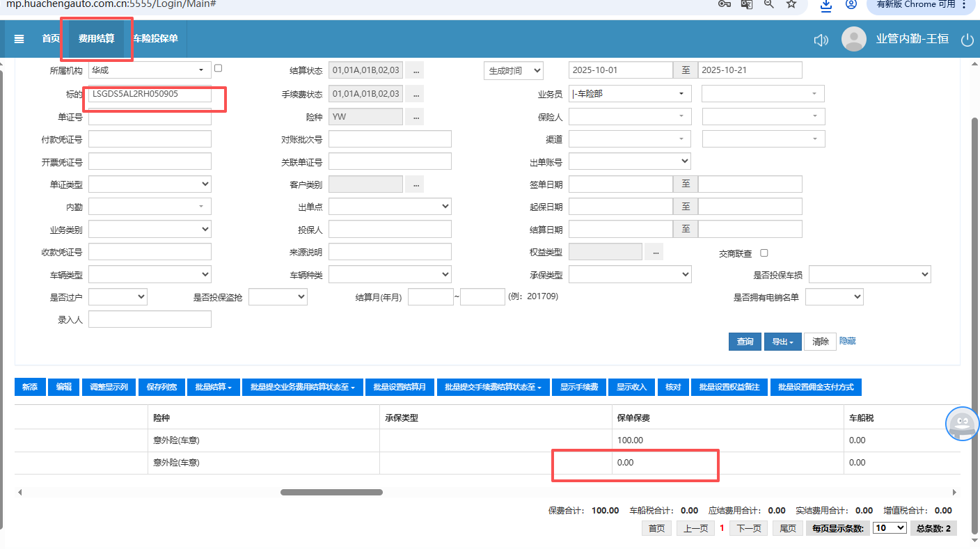Screen dimensions: 980x549
Task: Open the 权益类型 ellipsis picker
Action: [x=654, y=252]
